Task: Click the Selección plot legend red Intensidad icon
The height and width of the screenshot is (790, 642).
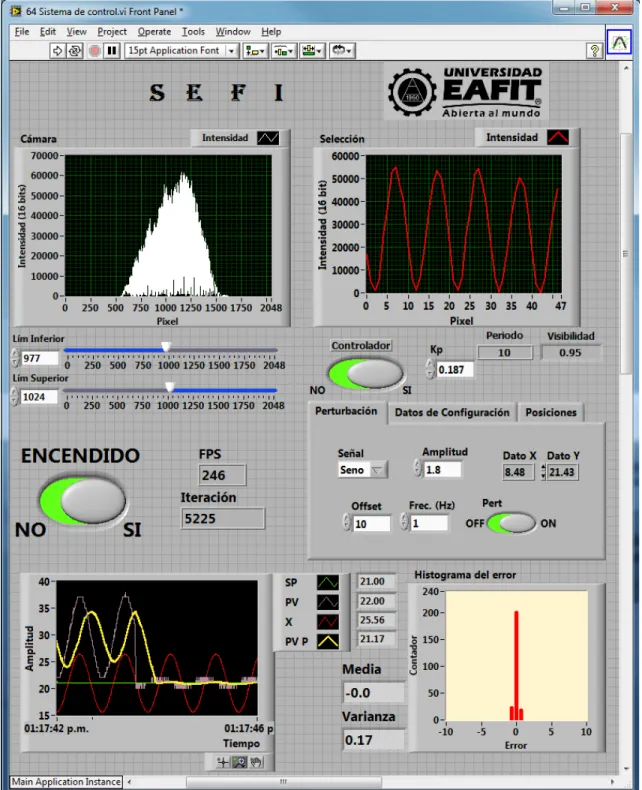Action: (x=558, y=137)
